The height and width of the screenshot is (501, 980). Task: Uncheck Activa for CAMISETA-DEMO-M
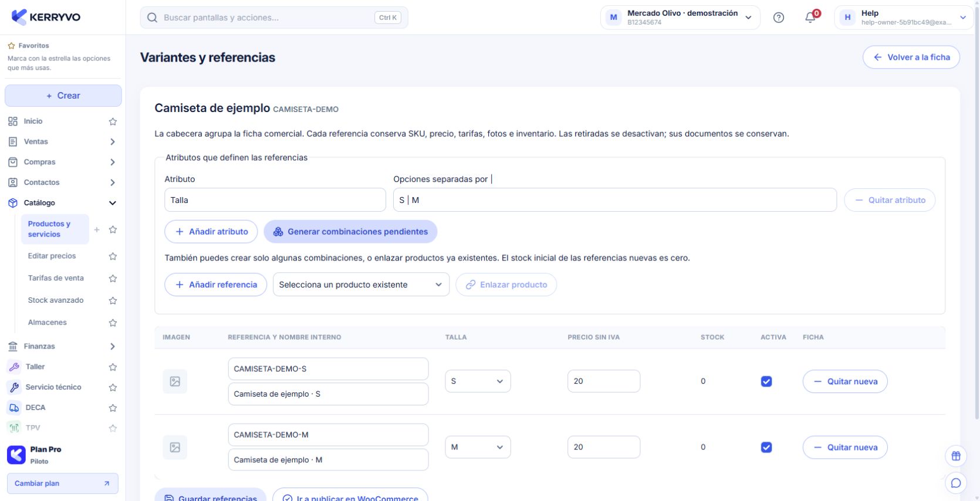(x=766, y=448)
